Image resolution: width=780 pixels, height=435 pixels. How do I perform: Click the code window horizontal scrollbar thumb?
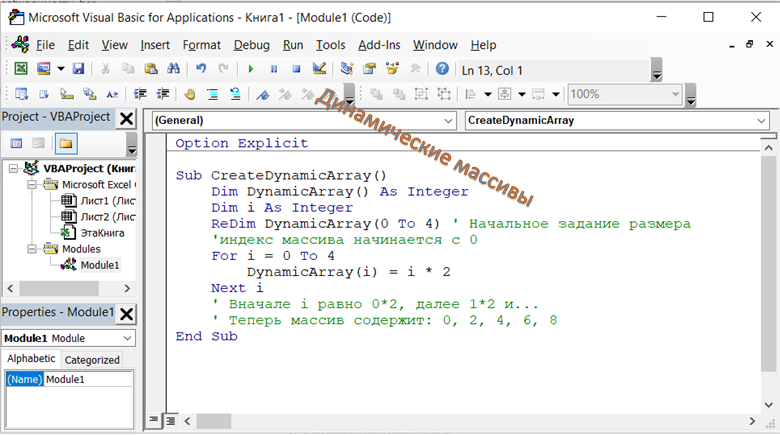tap(213, 421)
